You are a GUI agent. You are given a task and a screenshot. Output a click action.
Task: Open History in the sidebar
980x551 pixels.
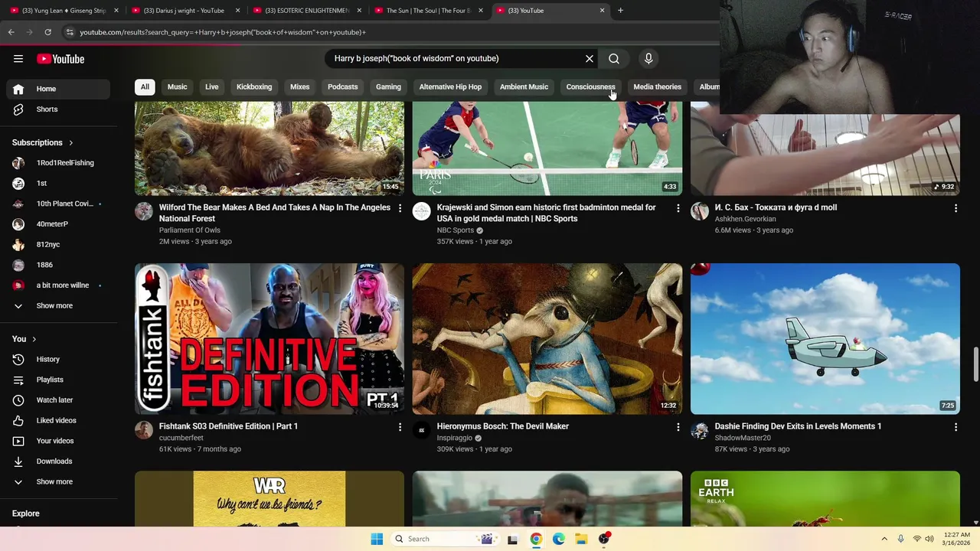[x=58, y=359]
